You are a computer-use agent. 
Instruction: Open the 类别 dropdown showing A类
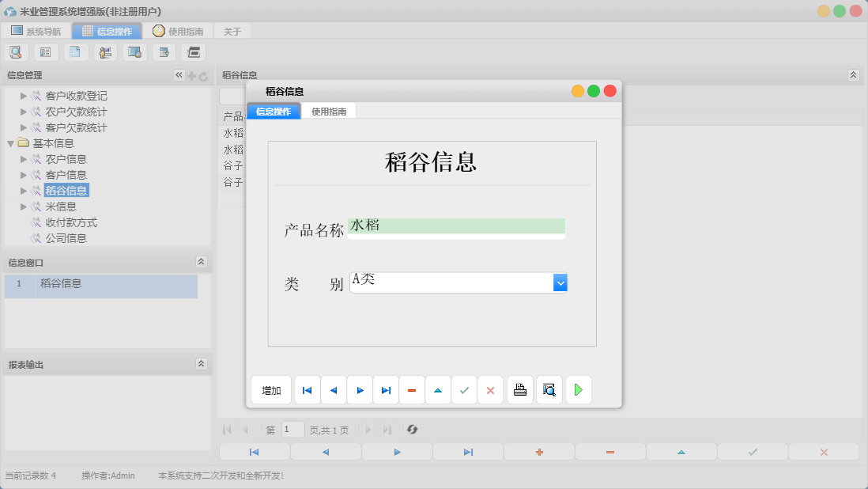tap(560, 282)
